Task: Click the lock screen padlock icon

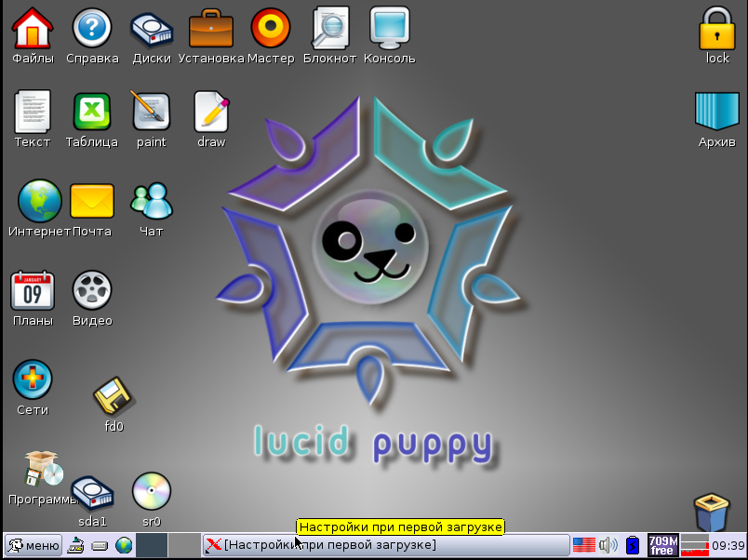Action: tap(717, 29)
